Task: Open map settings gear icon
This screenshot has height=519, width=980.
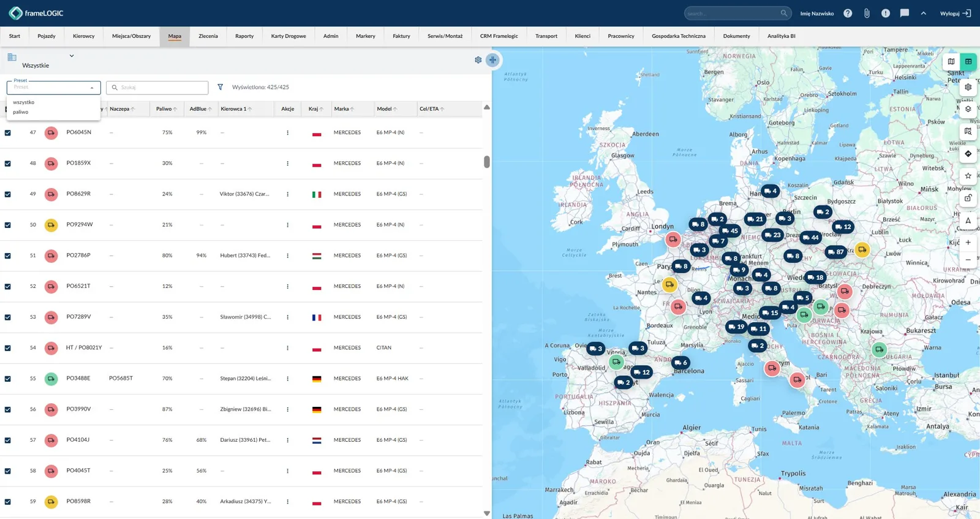Action: click(968, 87)
